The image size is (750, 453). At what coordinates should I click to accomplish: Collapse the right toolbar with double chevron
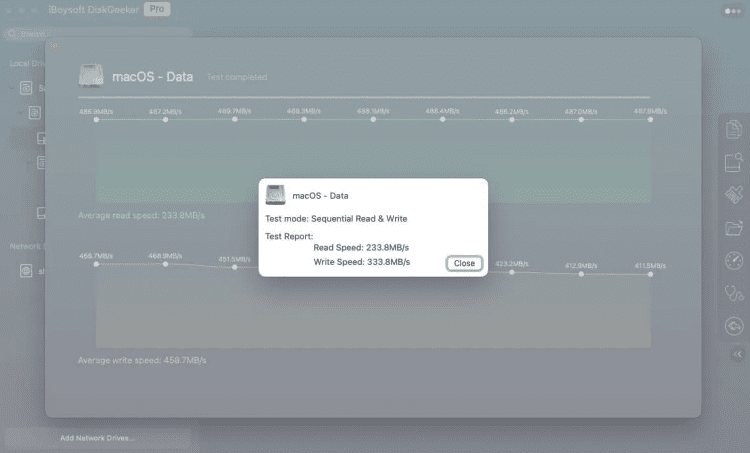pyautogui.click(x=737, y=354)
